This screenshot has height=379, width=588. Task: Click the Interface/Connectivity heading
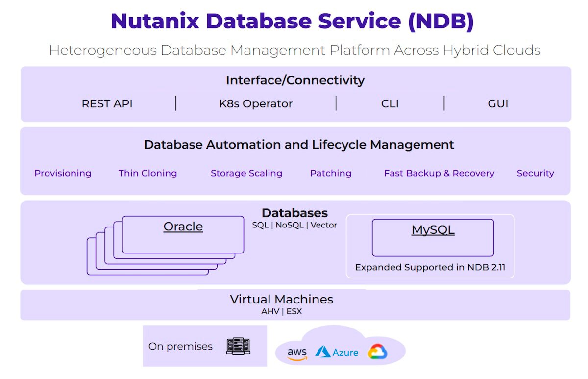(295, 80)
